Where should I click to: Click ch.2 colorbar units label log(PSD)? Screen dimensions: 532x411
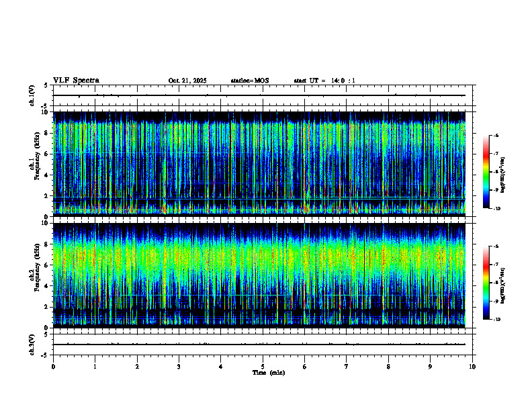point(503,285)
